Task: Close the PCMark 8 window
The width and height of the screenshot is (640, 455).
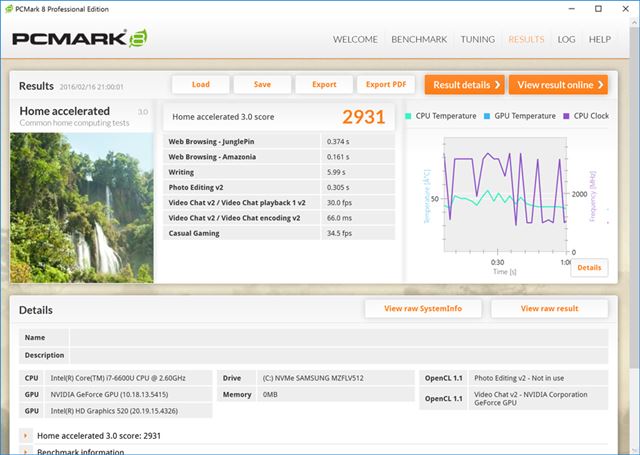Action: pyautogui.click(x=625, y=9)
